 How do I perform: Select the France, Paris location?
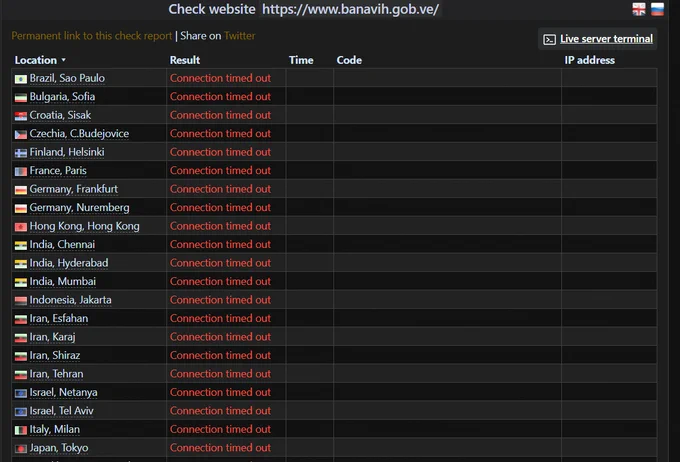coord(58,170)
